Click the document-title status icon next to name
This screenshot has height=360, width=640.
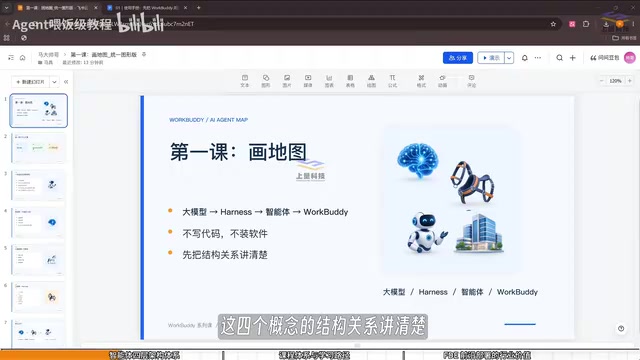[144, 54]
